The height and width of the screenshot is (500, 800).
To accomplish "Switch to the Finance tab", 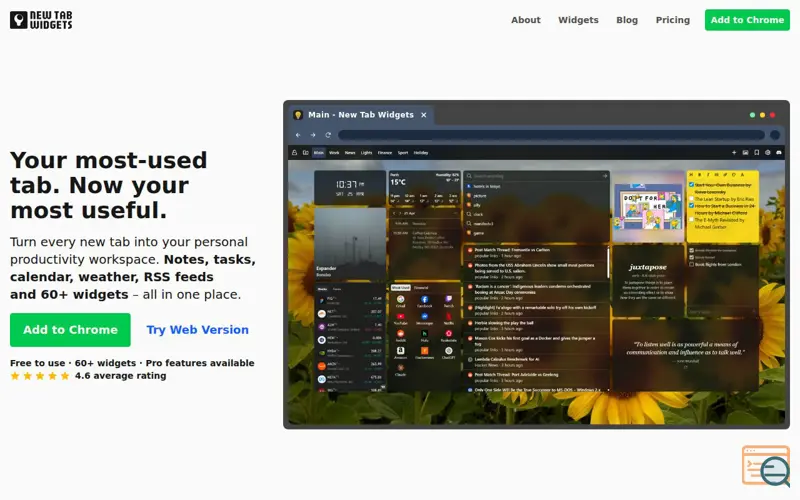I will coord(385,153).
